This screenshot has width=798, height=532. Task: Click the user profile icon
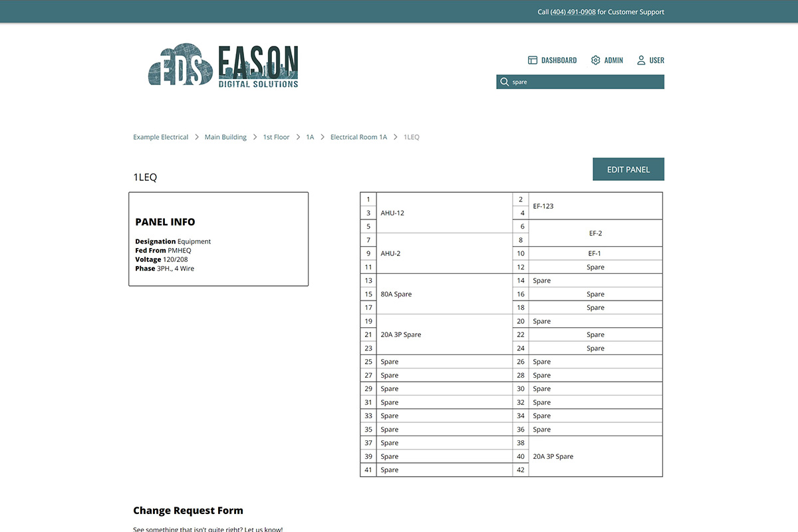(641, 61)
